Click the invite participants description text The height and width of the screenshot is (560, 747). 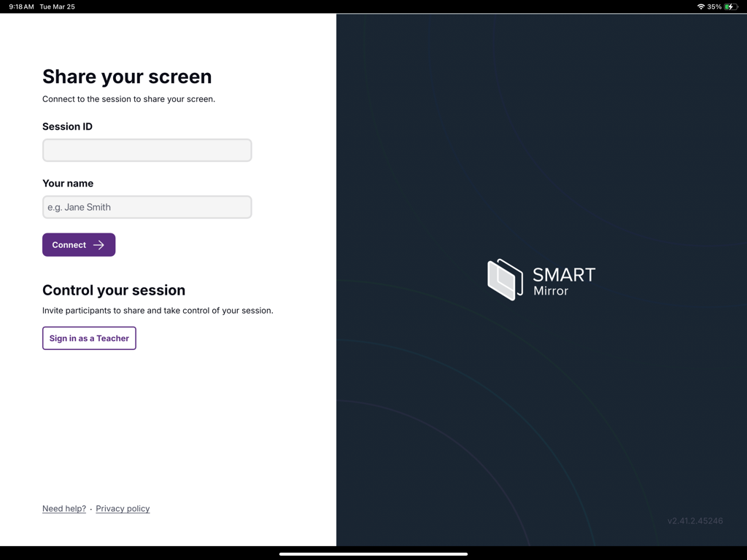pyautogui.click(x=156, y=310)
